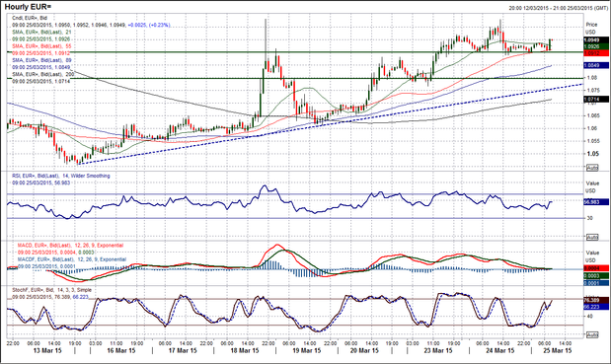Click the RSI value label 56.983
Image resolution: width=611 pixels, height=364 pixels.
(x=596, y=202)
